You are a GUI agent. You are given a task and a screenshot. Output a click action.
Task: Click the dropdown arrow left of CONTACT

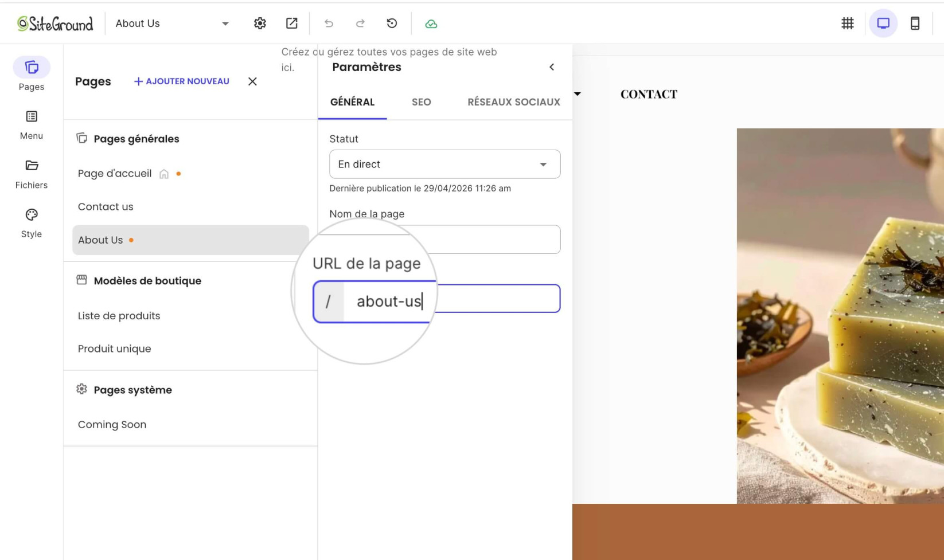[x=578, y=94]
